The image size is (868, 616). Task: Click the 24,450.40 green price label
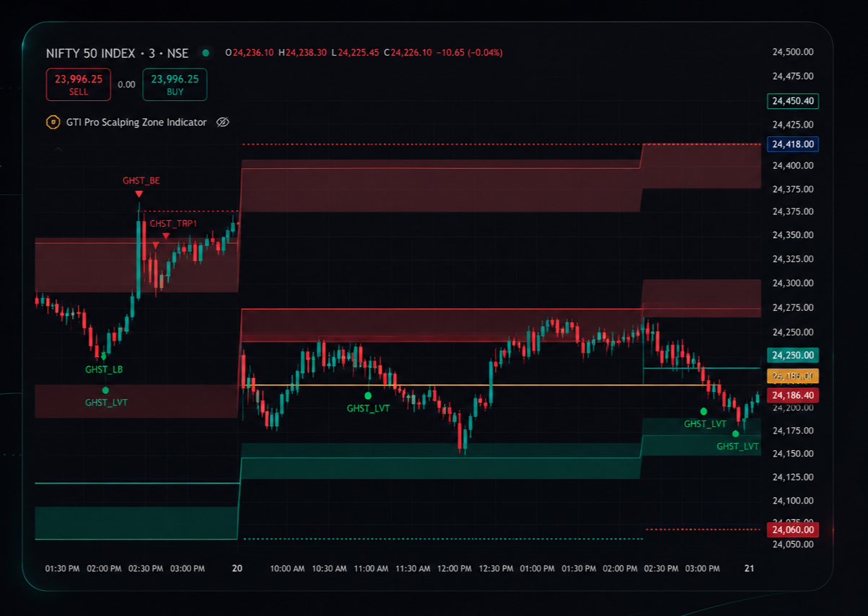pyautogui.click(x=793, y=101)
